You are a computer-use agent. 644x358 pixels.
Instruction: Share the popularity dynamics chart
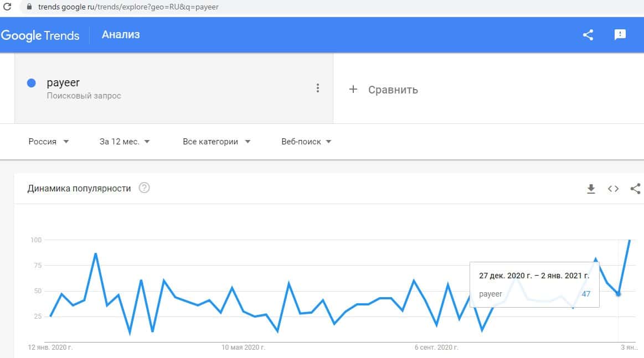click(635, 189)
